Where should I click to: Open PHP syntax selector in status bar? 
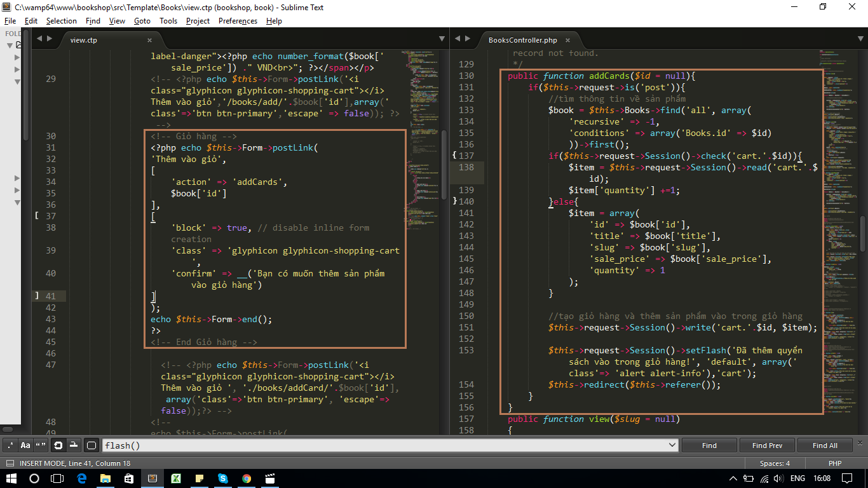pos(834,463)
